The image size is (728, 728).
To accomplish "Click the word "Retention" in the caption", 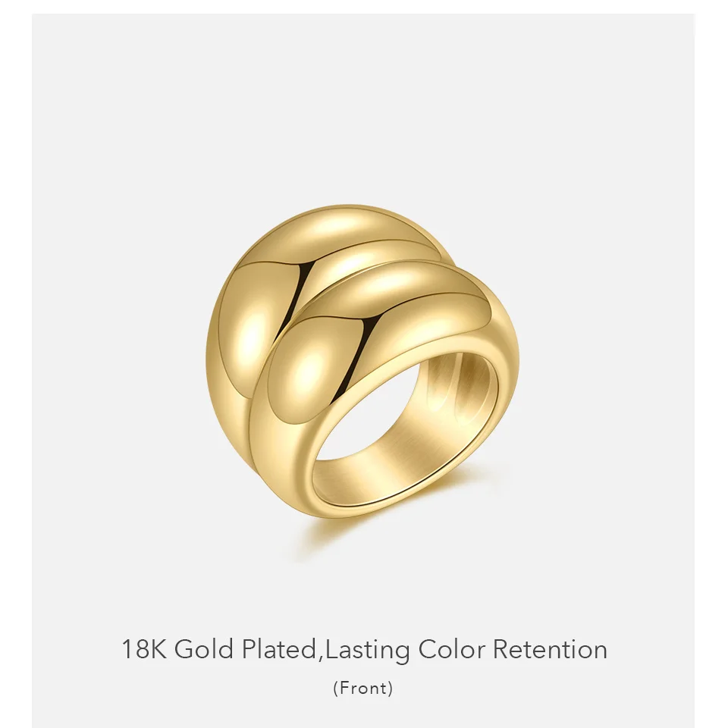I will point(550,649).
